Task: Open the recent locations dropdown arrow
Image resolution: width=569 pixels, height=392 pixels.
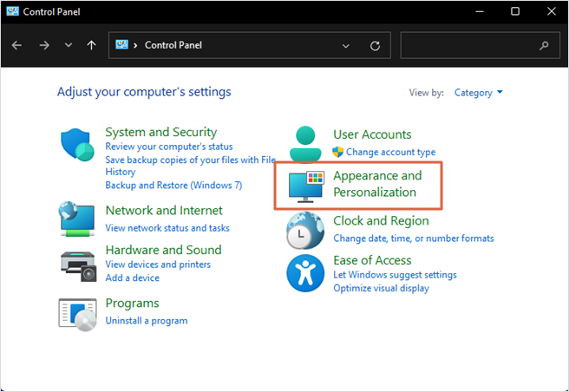Action: coord(69,45)
